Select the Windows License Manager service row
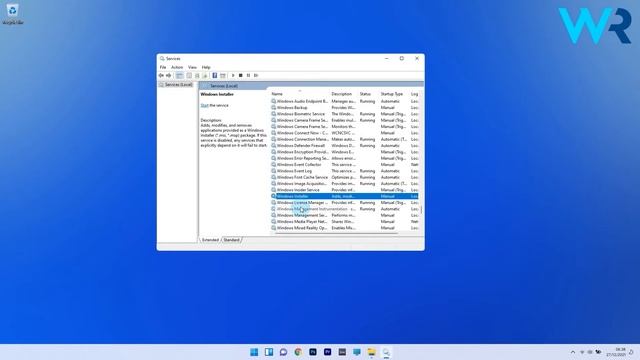This screenshot has width=640, height=360. tap(344, 202)
